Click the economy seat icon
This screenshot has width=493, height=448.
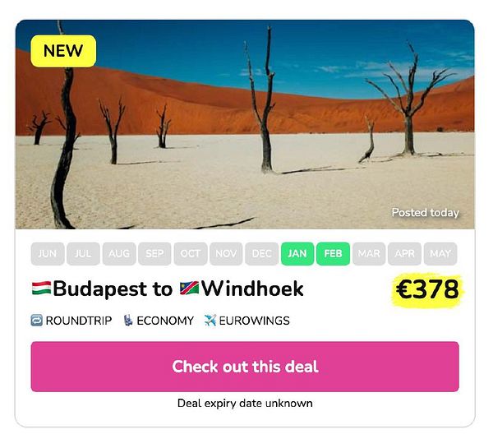click(128, 321)
